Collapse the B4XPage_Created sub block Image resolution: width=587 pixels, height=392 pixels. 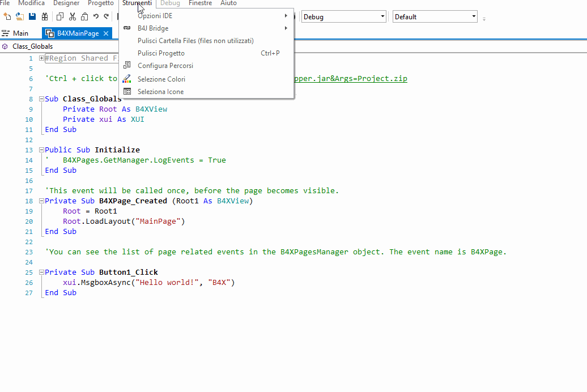(x=41, y=201)
